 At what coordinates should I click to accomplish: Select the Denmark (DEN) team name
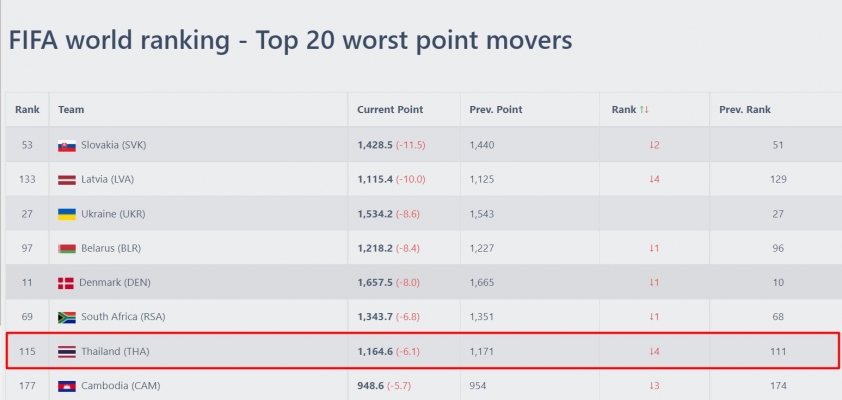(114, 282)
